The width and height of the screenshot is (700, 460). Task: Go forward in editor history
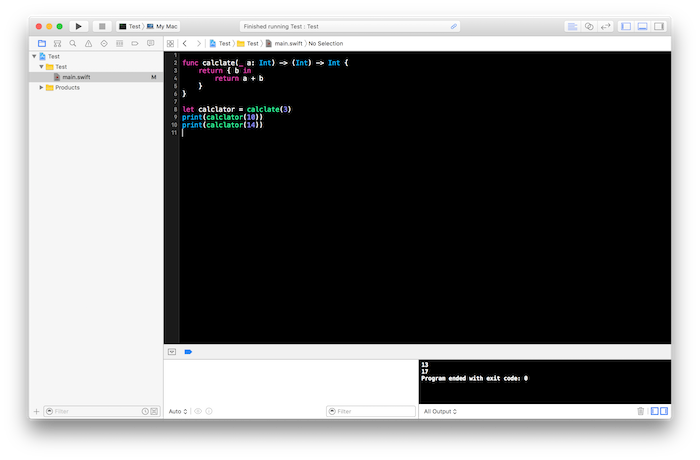(x=199, y=43)
